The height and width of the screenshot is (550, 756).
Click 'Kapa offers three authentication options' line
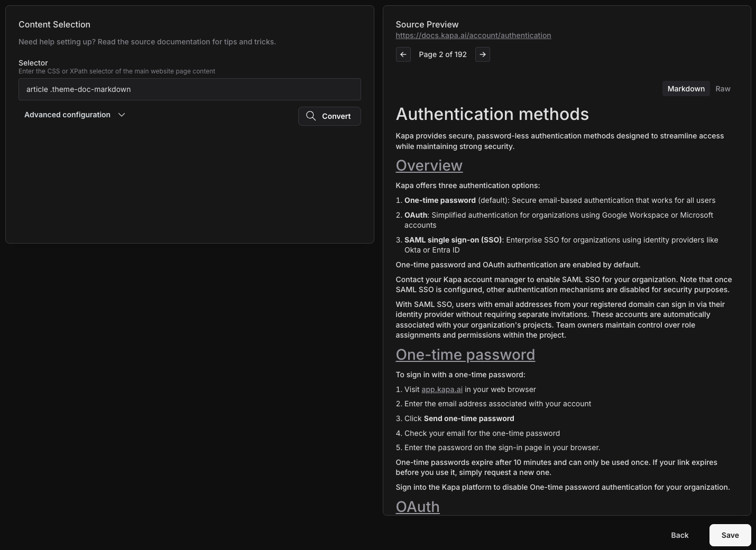coord(468,185)
